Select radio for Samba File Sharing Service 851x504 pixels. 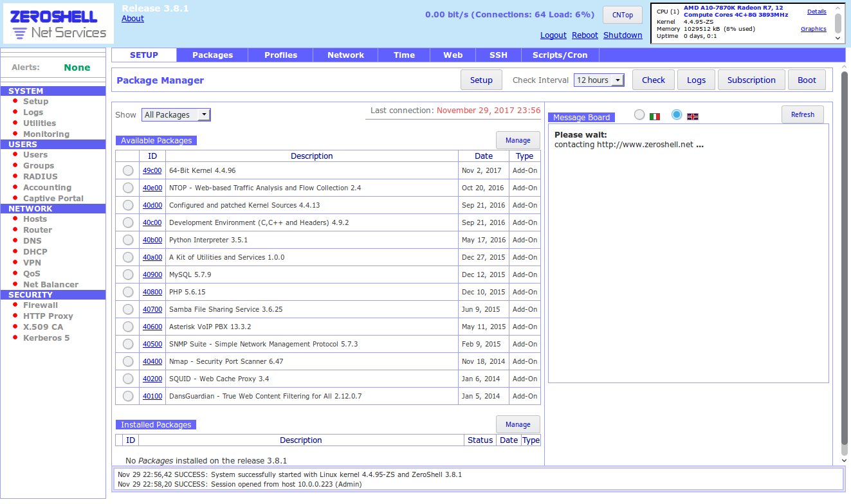coord(128,309)
